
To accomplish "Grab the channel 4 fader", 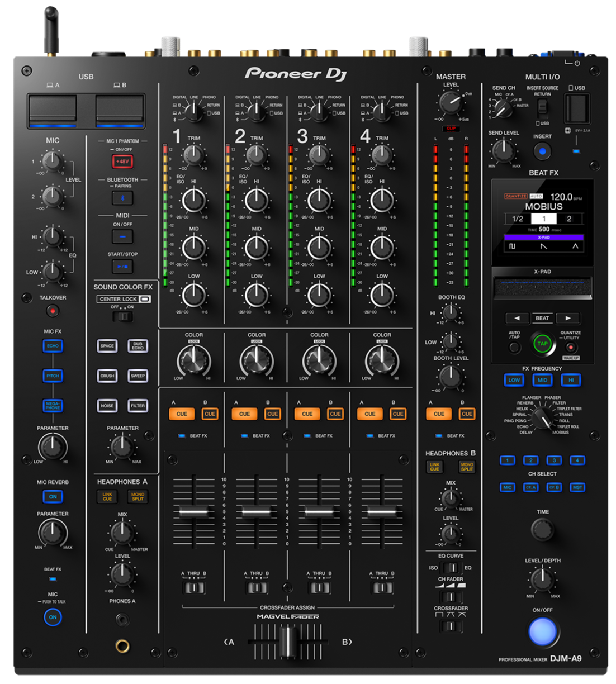I will [x=382, y=511].
